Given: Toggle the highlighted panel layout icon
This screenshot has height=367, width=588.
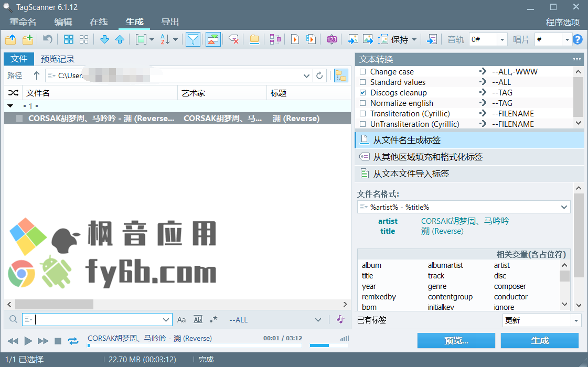Looking at the screenshot, I should pos(213,39).
